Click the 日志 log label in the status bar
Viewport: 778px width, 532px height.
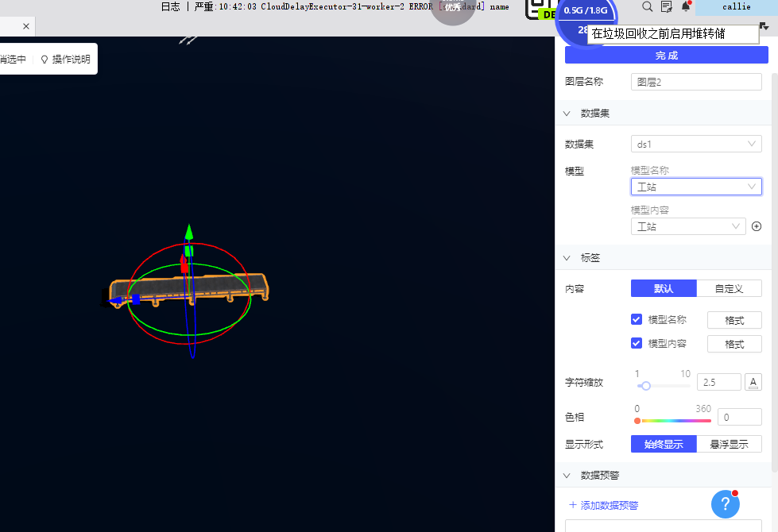[x=171, y=6]
